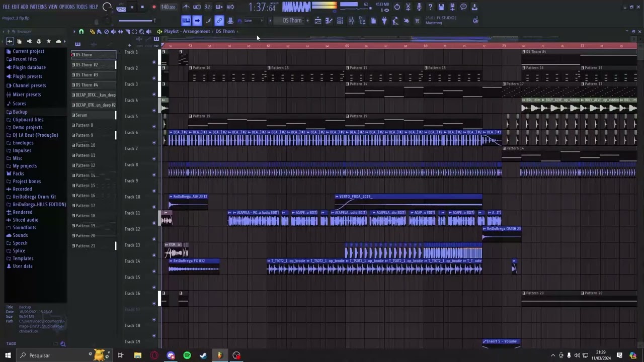Open the FILE menu
Viewport: 644px width, 362px height.
(x=6, y=7)
